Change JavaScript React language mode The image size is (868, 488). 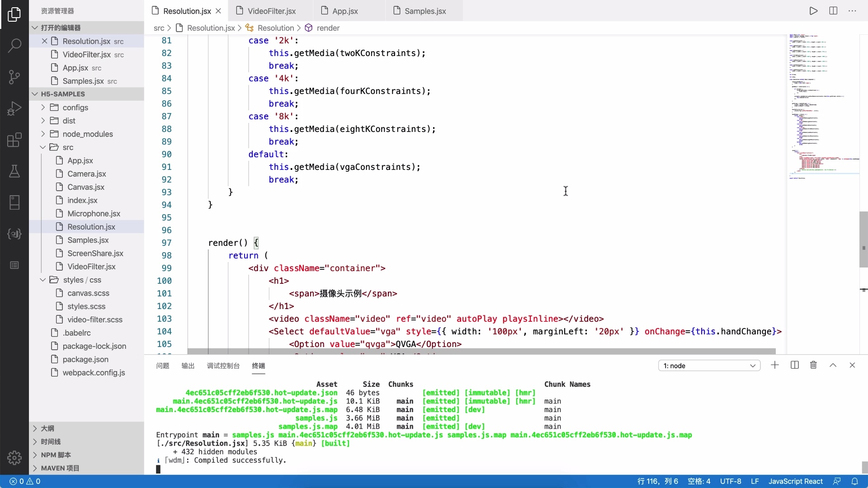pos(795,481)
